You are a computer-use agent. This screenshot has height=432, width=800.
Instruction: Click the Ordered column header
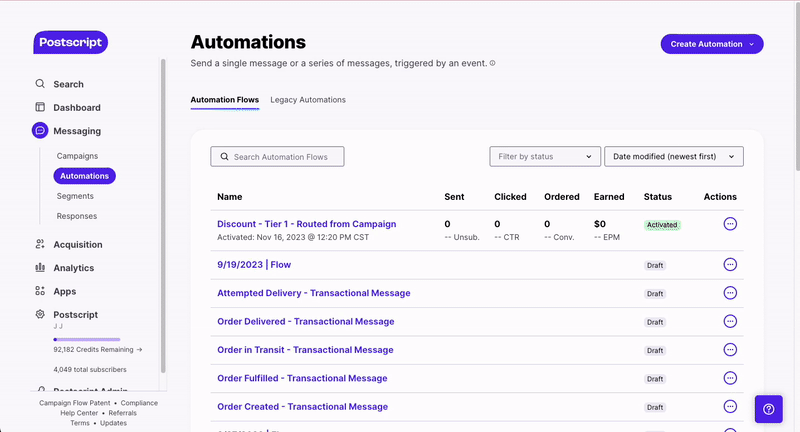(x=562, y=196)
